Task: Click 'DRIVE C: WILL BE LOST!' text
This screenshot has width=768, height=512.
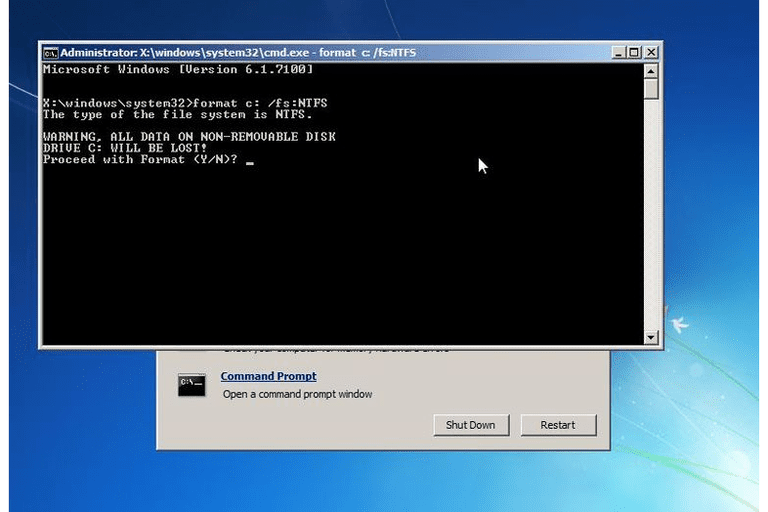Action: coord(125,148)
